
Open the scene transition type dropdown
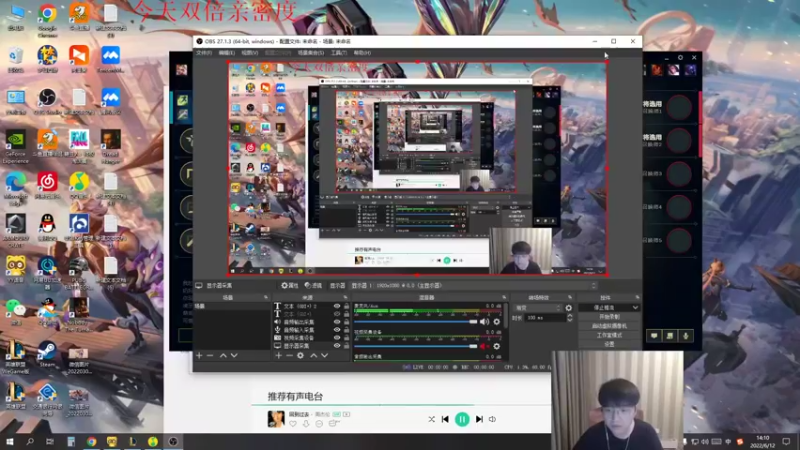point(538,308)
